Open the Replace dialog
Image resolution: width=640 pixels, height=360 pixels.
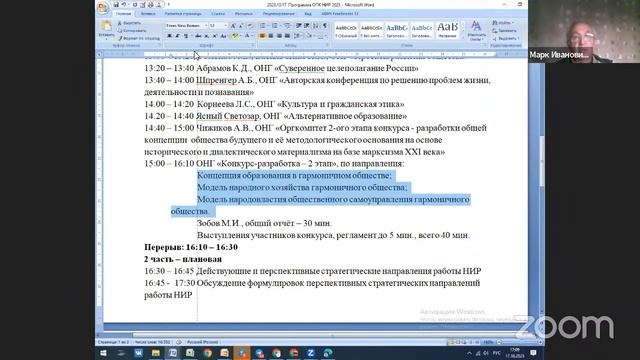pos(505,31)
